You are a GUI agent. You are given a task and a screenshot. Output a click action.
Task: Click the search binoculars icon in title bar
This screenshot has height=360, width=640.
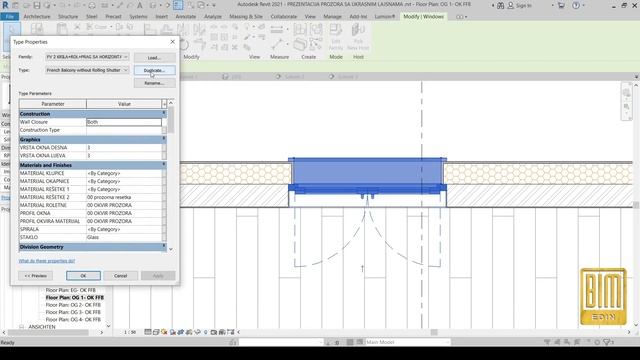pos(500,5)
